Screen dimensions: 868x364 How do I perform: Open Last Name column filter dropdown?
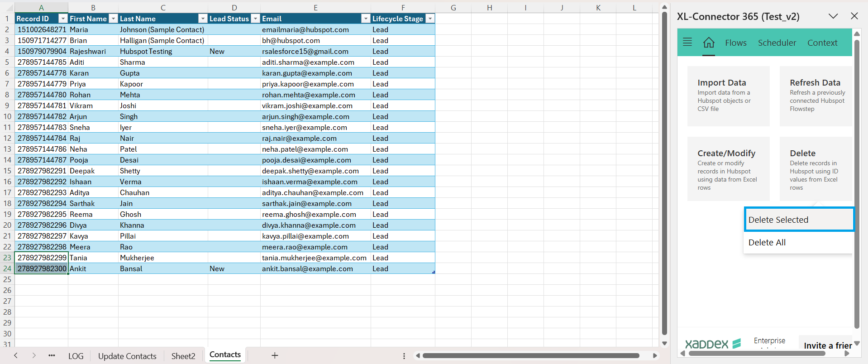coord(203,19)
